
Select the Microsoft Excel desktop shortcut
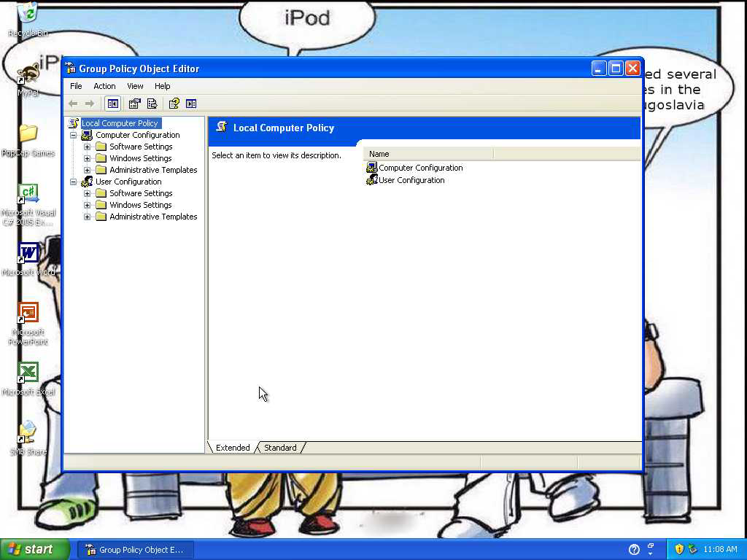pyautogui.click(x=28, y=373)
